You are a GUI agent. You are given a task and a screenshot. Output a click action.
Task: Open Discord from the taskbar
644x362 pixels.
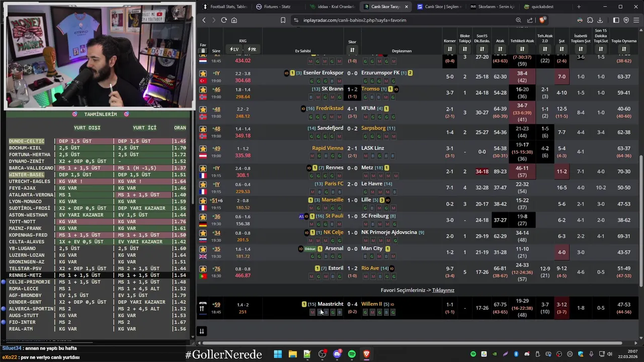(337, 354)
